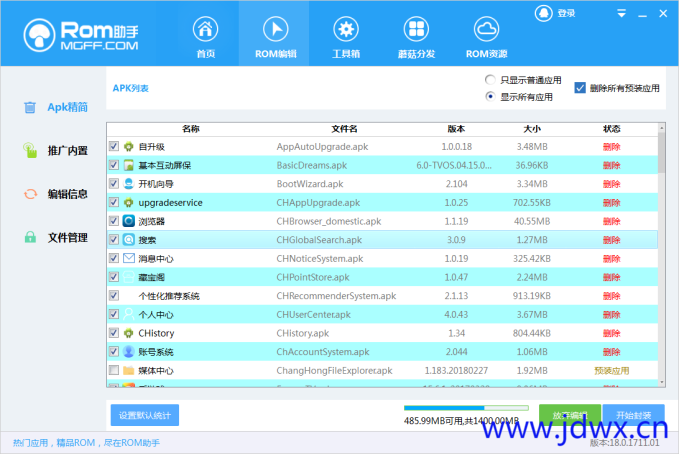Open the Apk精简 sidebar label
This screenshot has width=679, height=454.
[68, 107]
